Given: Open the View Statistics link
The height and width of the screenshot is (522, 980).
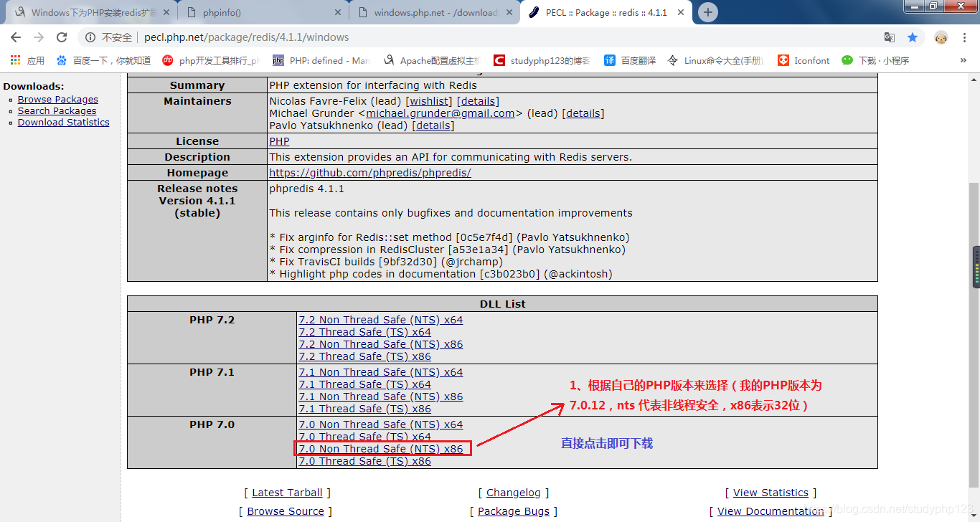Looking at the screenshot, I should tap(771, 493).
